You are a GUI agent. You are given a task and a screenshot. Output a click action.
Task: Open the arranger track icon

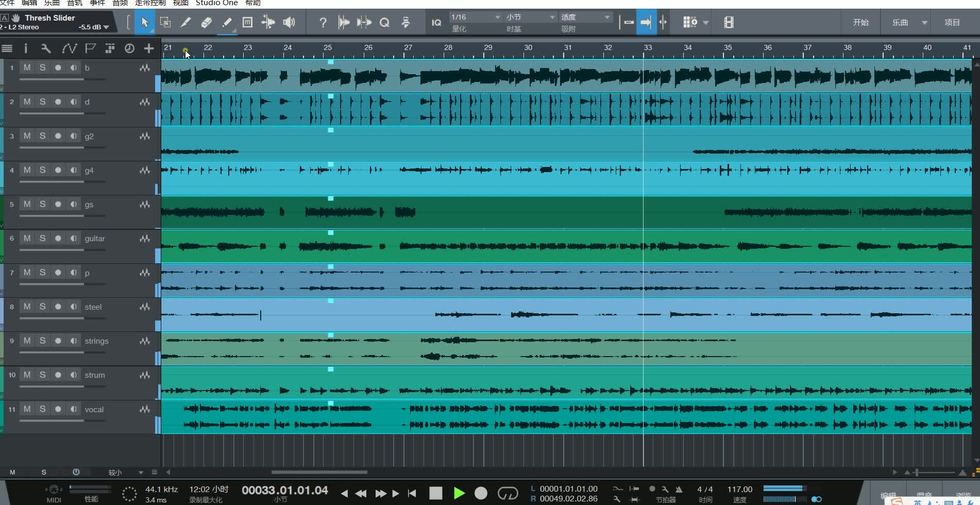coord(110,48)
